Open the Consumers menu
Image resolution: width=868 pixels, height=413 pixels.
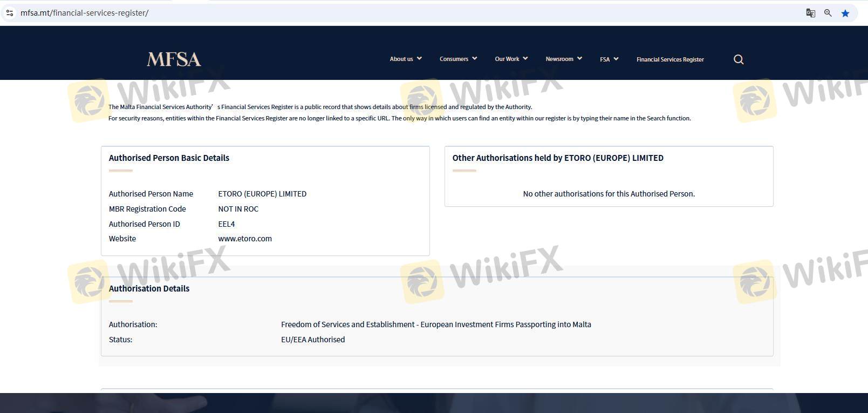(x=454, y=59)
